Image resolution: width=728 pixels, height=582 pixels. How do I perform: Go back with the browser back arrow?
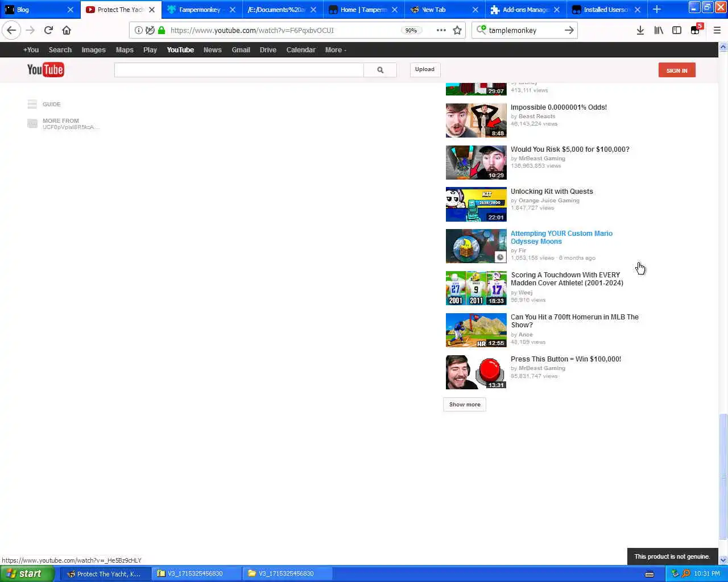tap(11, 30)
